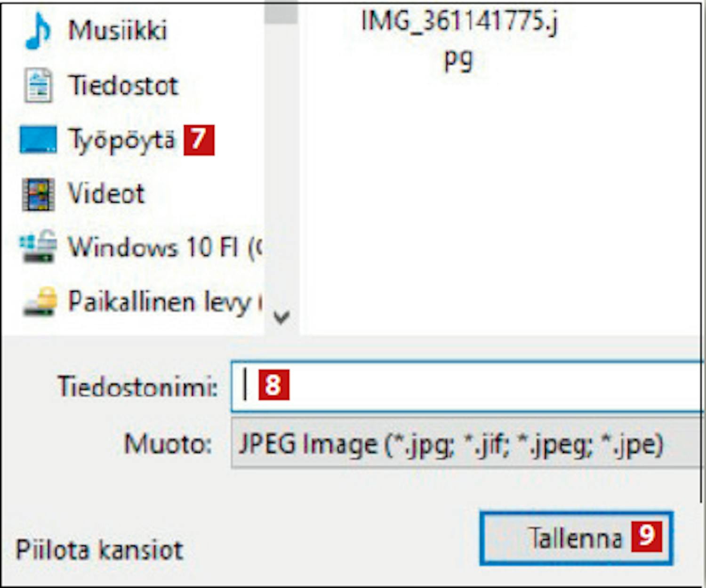Click an empty area of the file list

tap(499, 212)
